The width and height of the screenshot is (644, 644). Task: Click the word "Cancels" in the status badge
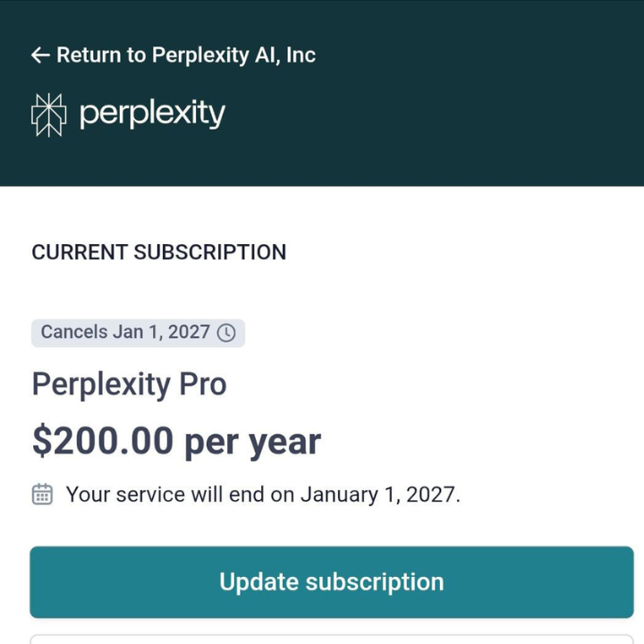point(74,333)
